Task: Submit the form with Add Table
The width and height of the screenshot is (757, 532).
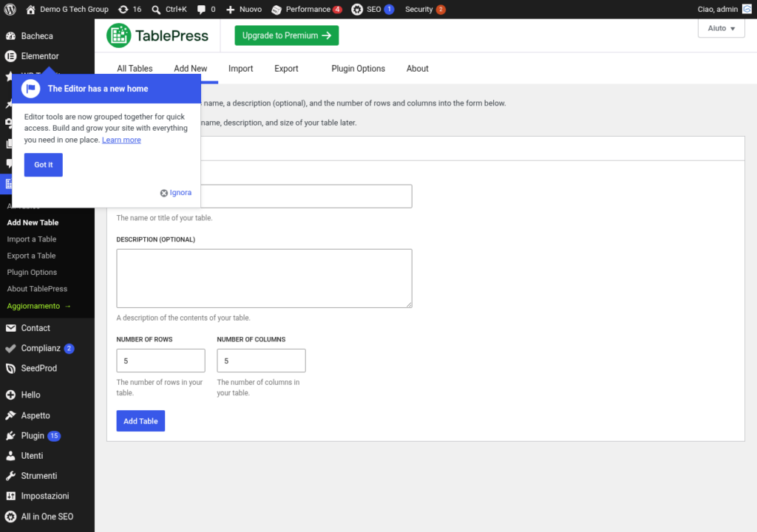Action: (140, 421)
